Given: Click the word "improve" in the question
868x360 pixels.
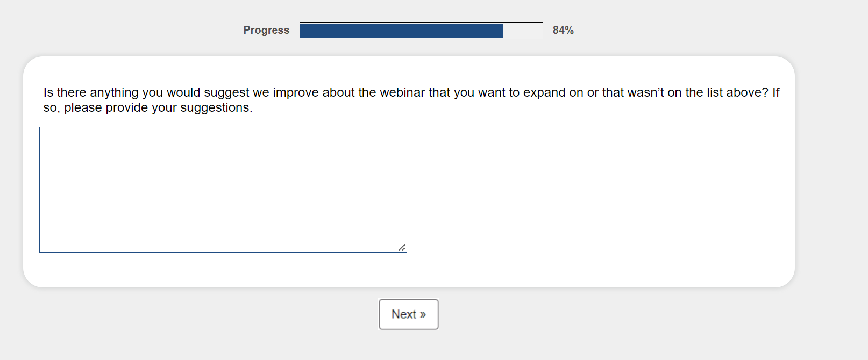Looking at the screenshot, I should [296, 92].
